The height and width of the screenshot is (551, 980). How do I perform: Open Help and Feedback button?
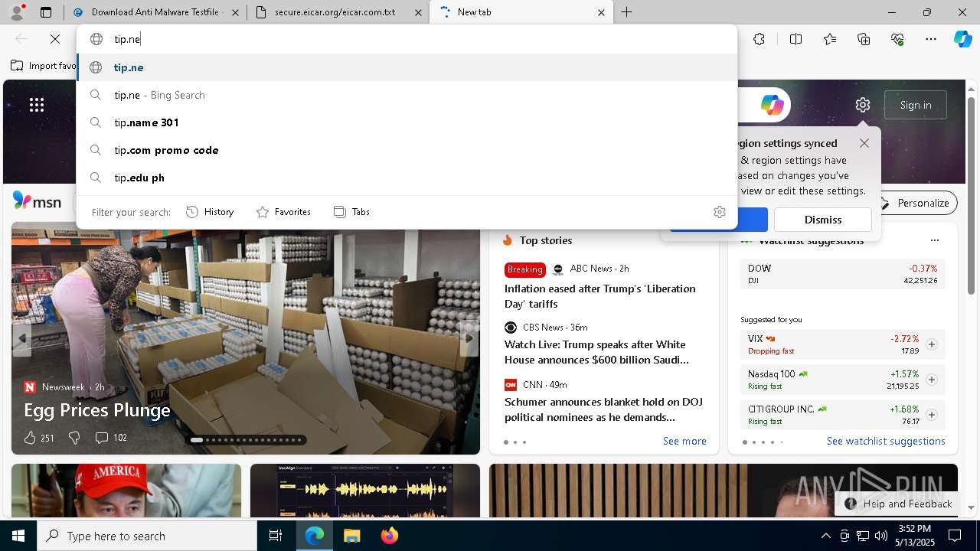898,504
